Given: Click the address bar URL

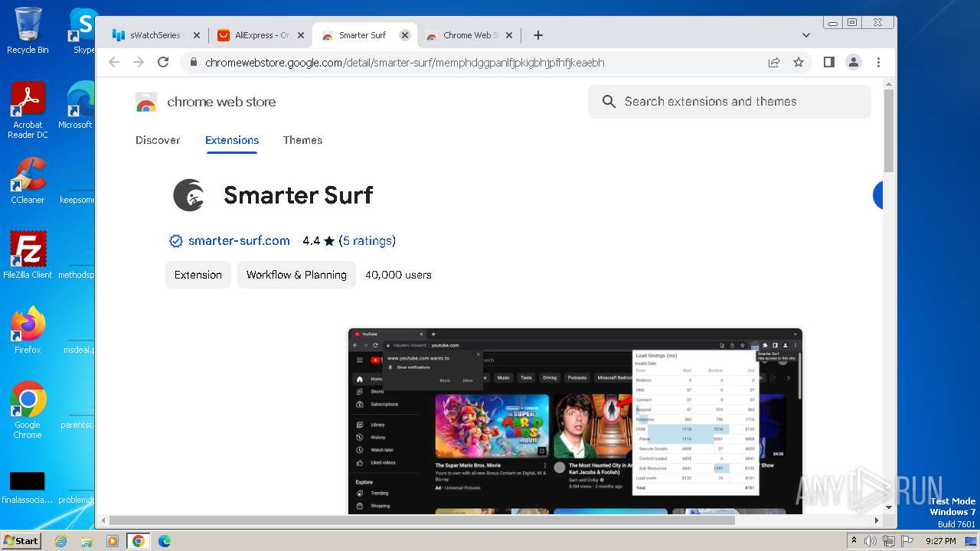Looking at the screenshot, I should coord(404,63).
